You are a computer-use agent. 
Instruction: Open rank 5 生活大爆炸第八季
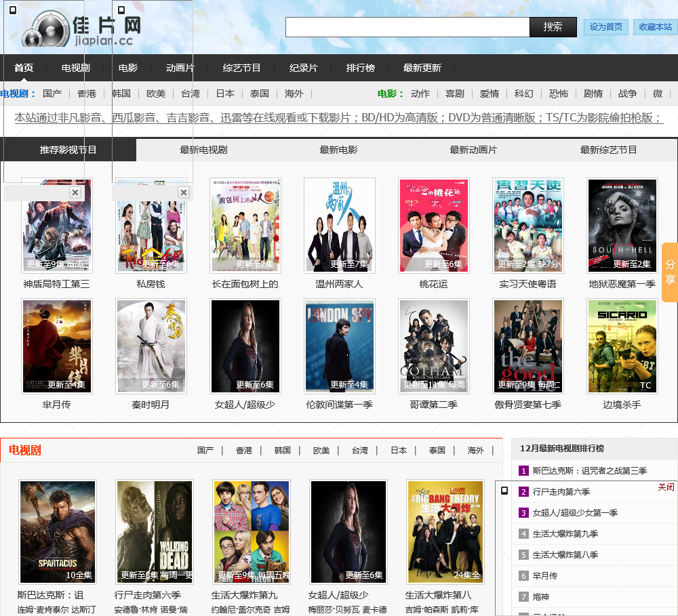(565, 554)
